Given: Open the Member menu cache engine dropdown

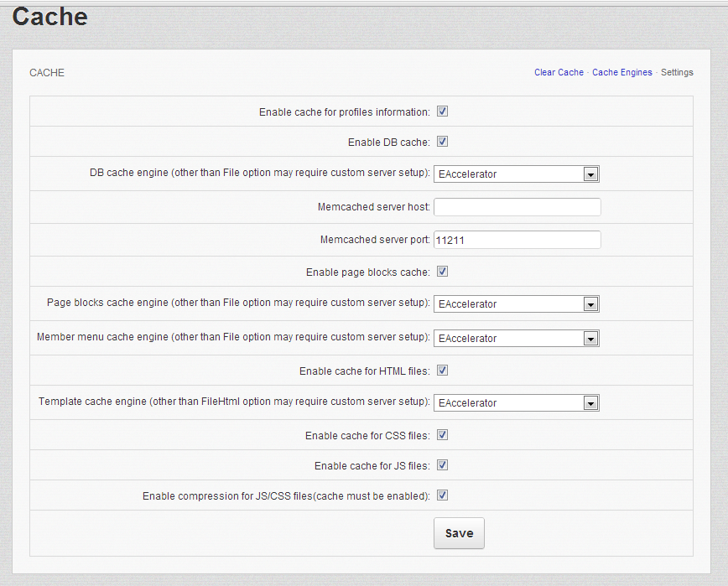Looking at the screenshot, I should [516, 339].
